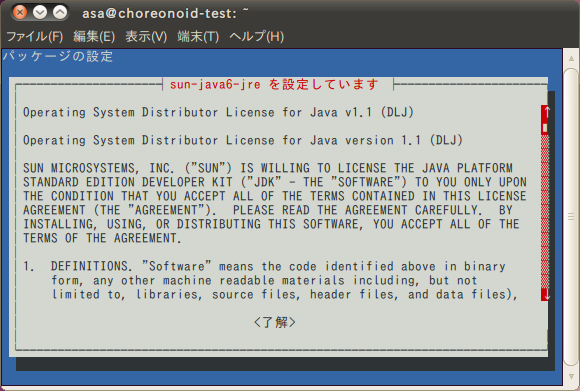Click the window title 'asa@choreonoid-test: ~'
Image resolution: width=580 pixels, height=391 pixels.
[x=165, y=13]
